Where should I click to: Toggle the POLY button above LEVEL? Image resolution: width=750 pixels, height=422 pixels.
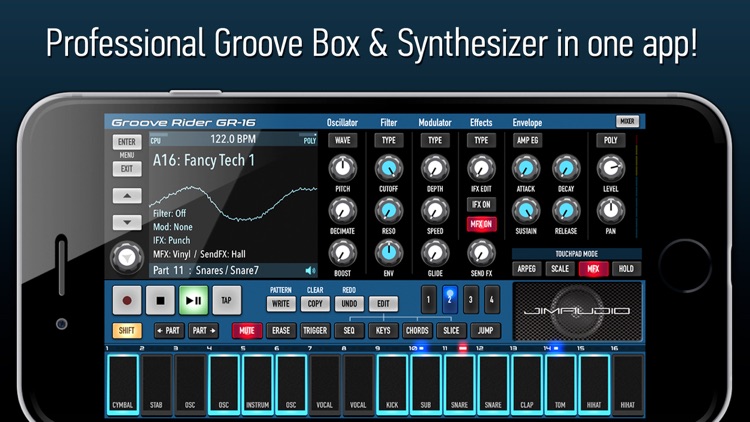pos(611,141)
